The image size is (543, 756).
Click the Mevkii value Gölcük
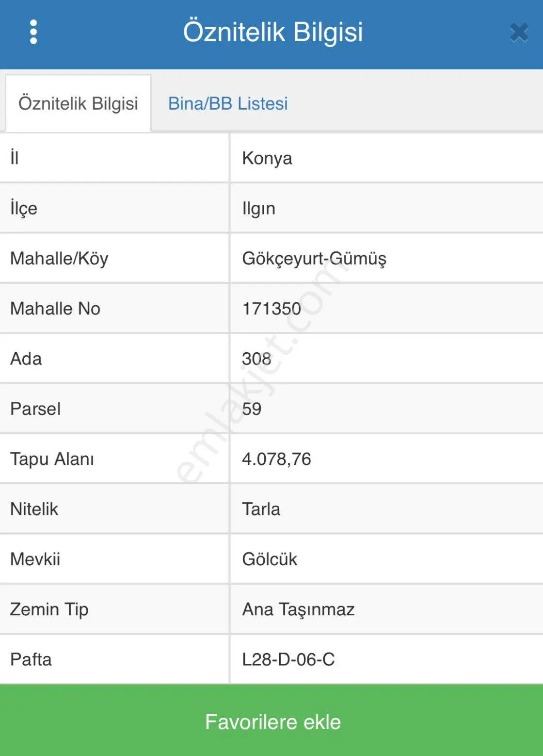pos(270,559)
